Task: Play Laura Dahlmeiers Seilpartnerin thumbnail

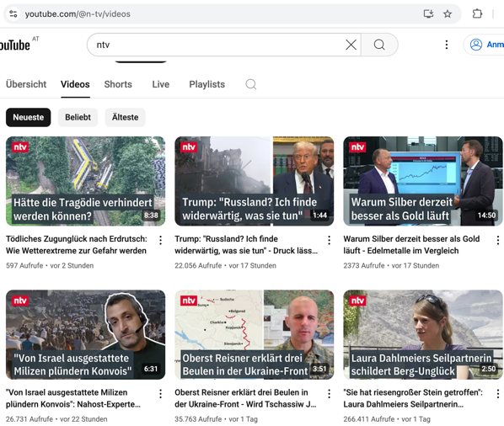Action: (x=423, y=335)
